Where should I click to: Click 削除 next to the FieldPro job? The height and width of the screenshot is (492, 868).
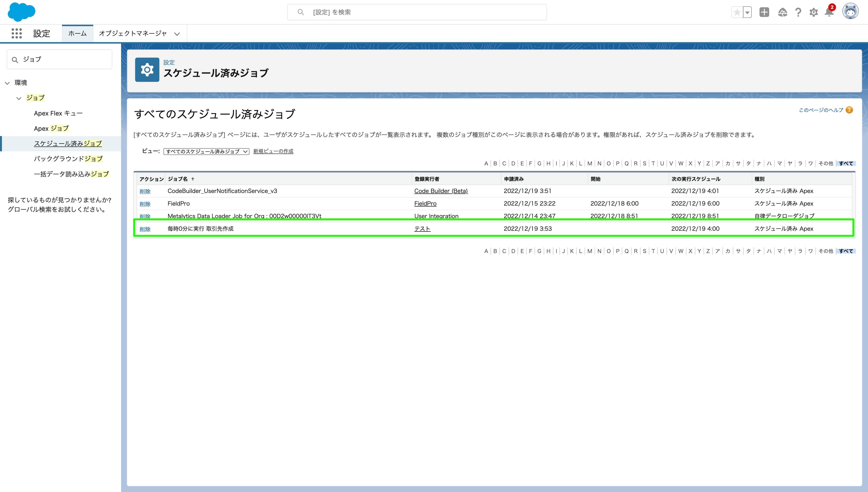click(x=145, y=204)
